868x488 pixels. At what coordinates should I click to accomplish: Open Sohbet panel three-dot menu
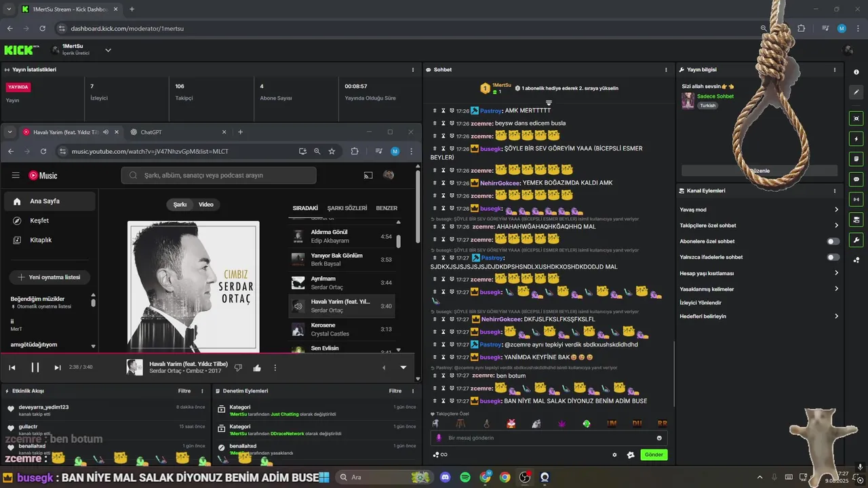click(666, 70)
